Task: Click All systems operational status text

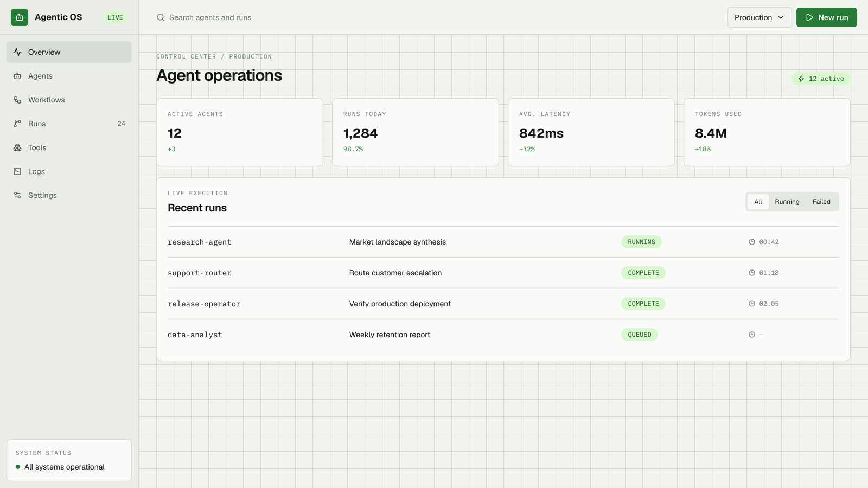Action: pos(65,467)
